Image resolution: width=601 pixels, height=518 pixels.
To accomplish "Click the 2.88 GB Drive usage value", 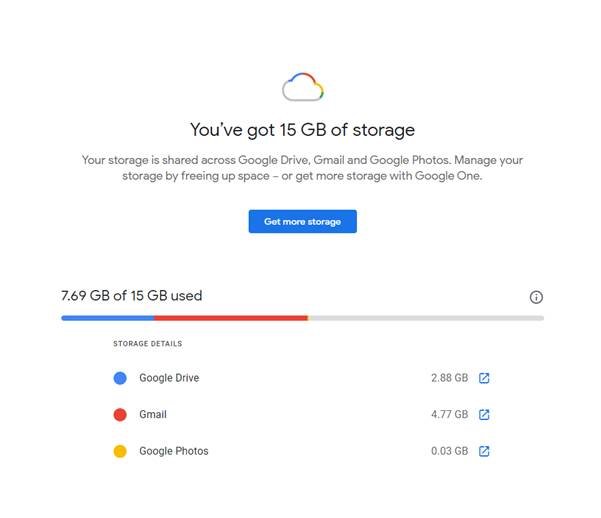I will pyautogui.click(x=449, y=378).
